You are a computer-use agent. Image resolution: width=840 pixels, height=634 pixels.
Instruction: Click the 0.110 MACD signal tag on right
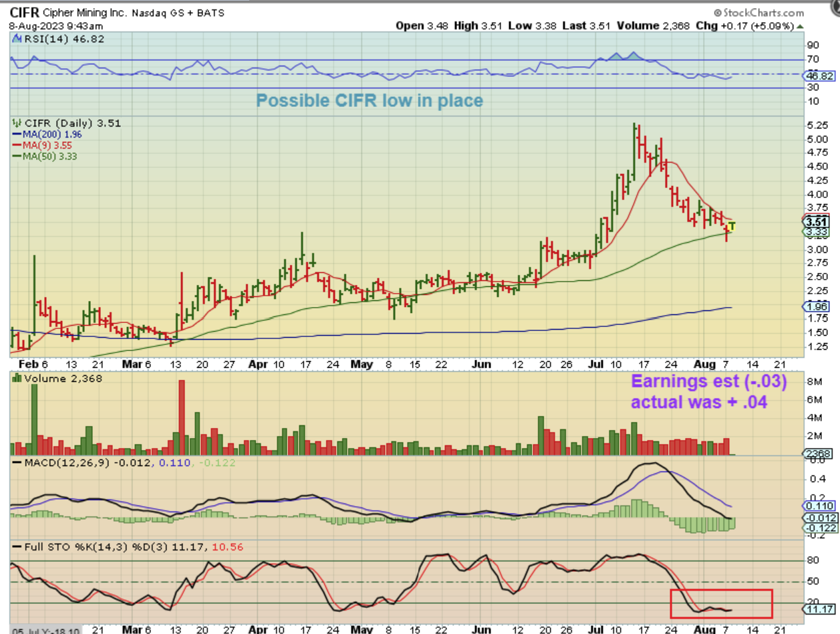821,507
